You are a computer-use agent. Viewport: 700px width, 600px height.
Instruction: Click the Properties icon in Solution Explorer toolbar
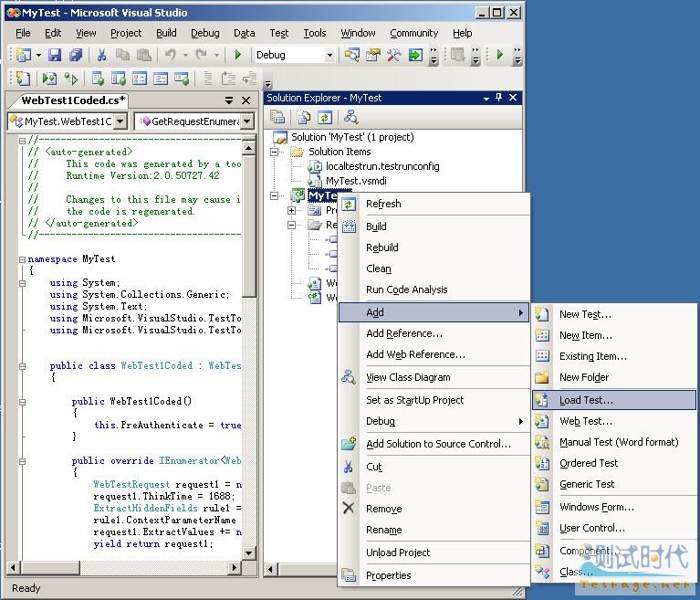click(x=278, y=117)
